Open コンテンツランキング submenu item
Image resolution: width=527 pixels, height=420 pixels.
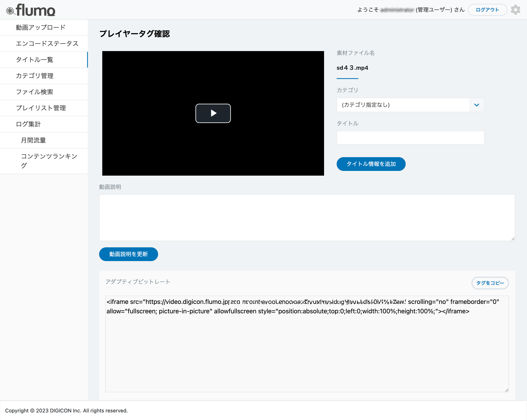(44, 161)
